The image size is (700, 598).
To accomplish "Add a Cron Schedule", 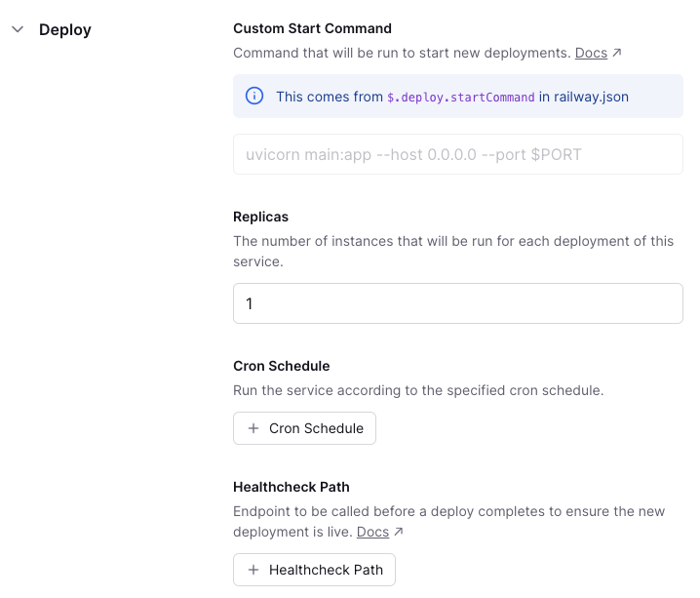I will click(315, 428).
